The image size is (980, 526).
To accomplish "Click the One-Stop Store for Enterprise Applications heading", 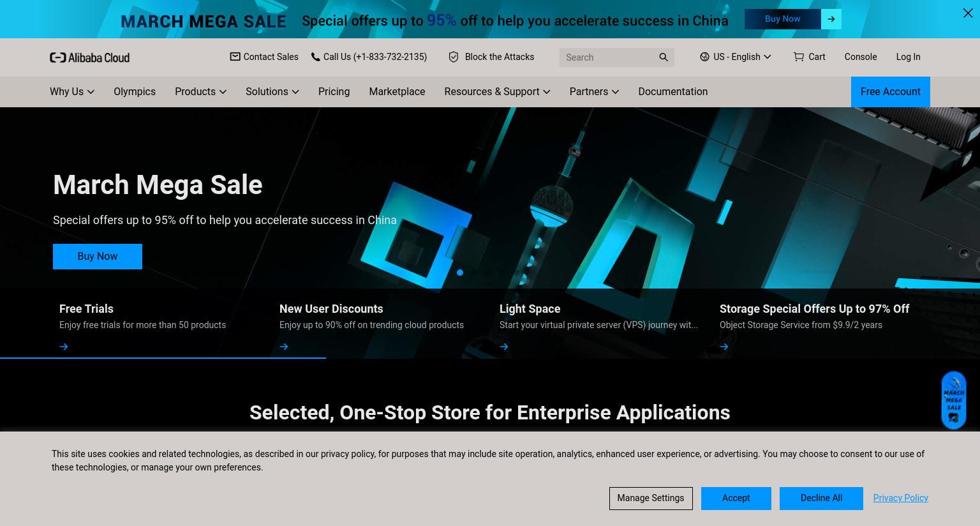I will [489, 413].
